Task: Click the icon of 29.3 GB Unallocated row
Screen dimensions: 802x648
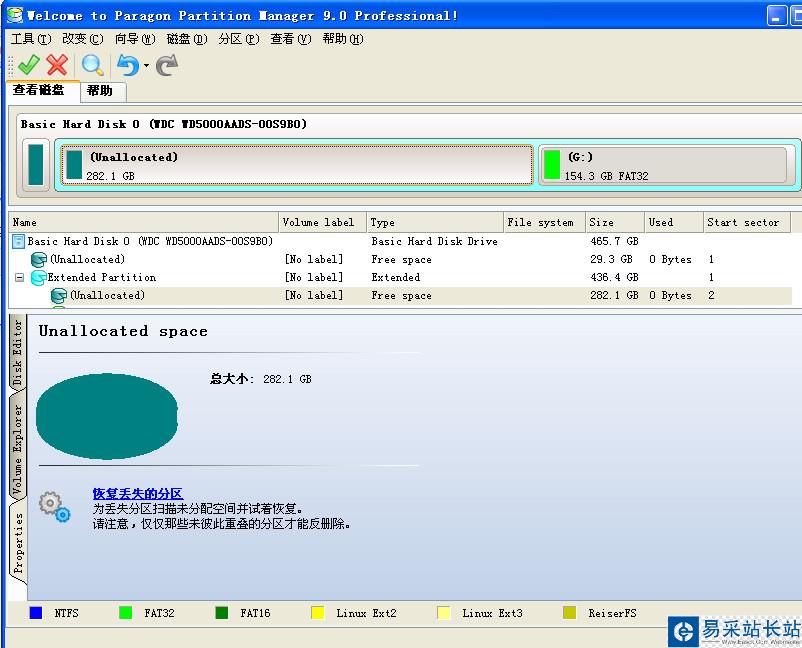Action: [x=39, y=260]
